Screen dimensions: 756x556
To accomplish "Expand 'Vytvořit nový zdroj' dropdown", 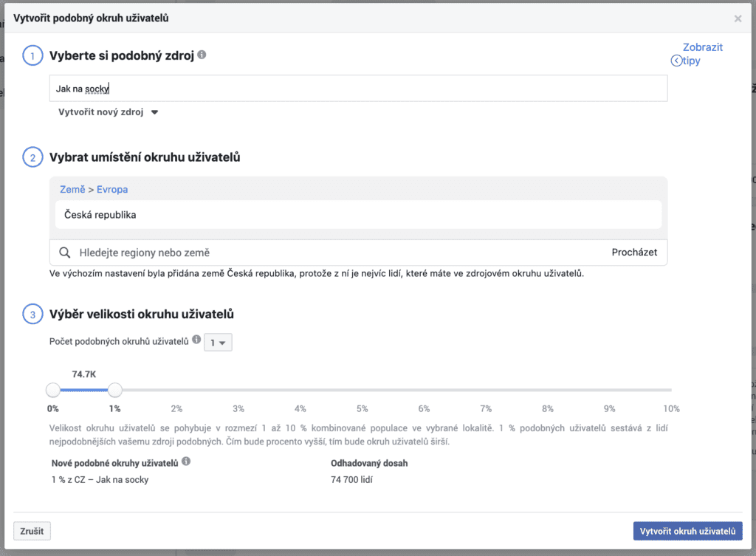I will pyautogui.click(x=109, y=113).
